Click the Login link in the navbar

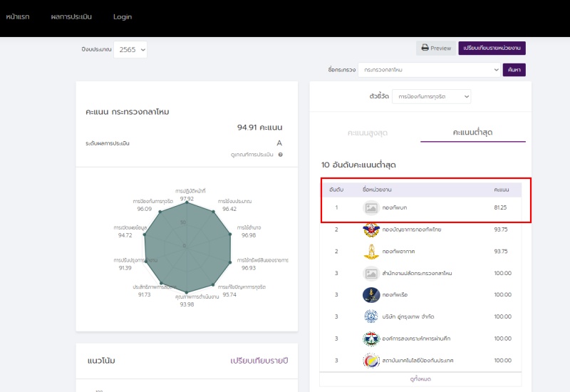[x=123, y=17]
